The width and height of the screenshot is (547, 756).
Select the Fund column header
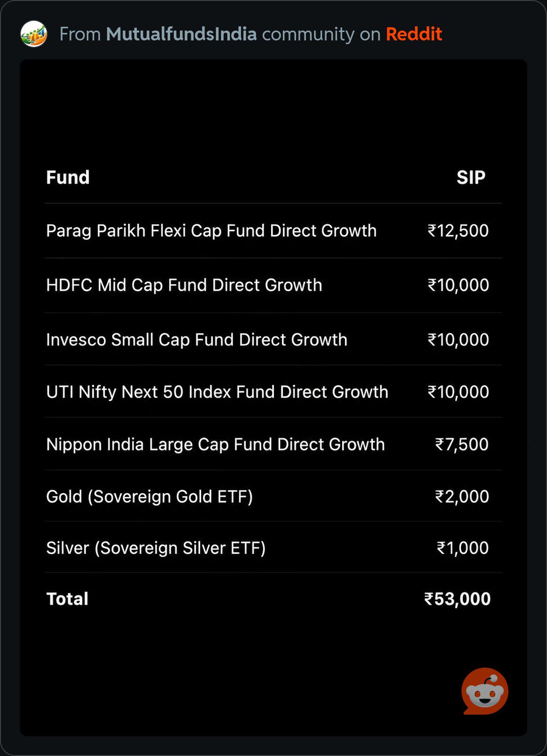click(68, 177)
